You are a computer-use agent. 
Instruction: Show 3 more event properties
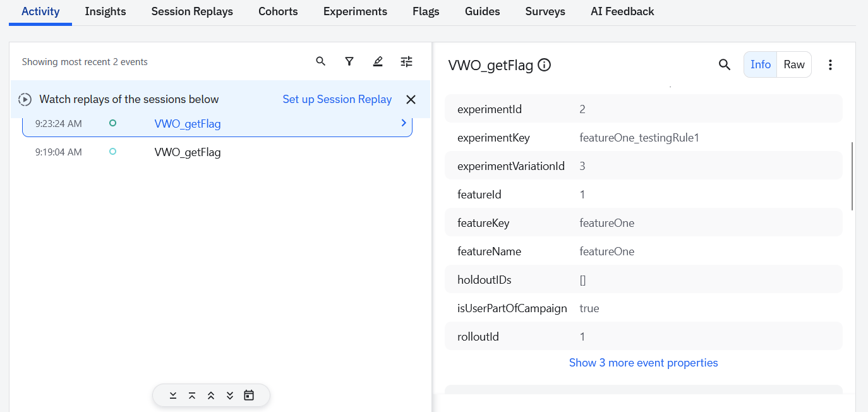pyautogui.click(x=643, y=363)
